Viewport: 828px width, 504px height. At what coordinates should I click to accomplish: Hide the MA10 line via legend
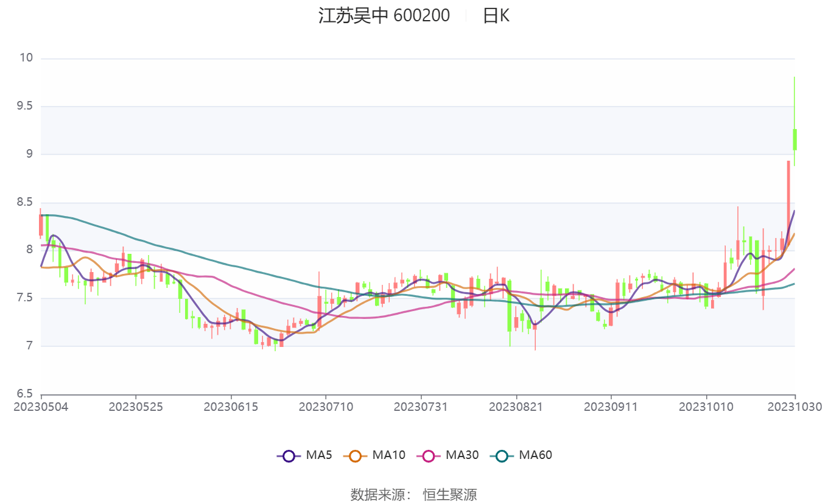point(374,455)
